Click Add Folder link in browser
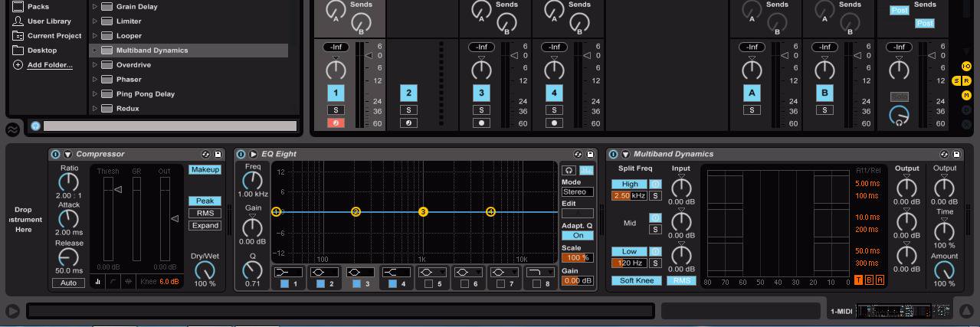 click(50, 65)
